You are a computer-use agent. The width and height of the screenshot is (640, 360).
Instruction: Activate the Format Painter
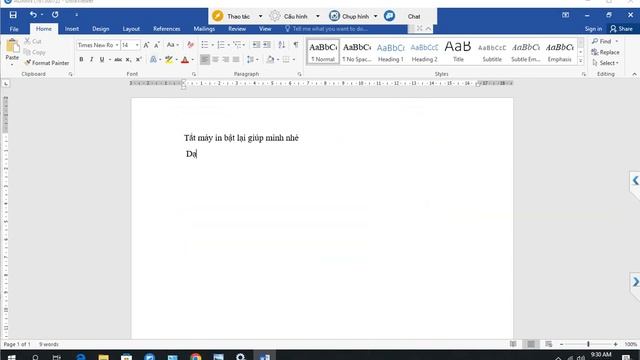click(x=47, y=63)
